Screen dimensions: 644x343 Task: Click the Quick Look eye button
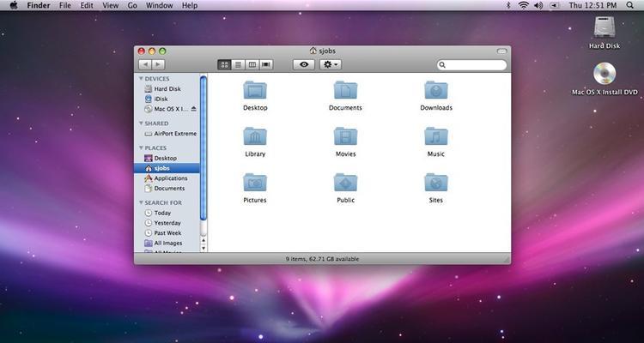point(304,65)
